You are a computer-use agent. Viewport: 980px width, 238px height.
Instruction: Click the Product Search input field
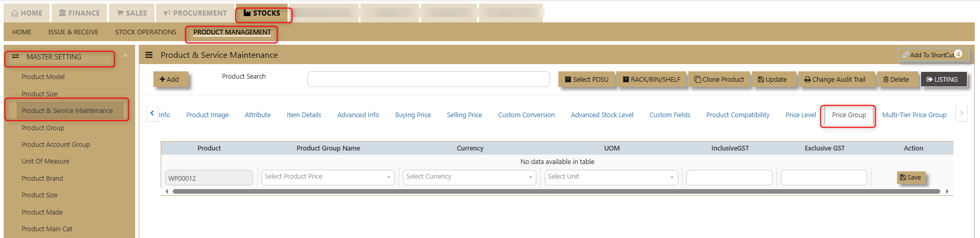(x=428, y=79)
